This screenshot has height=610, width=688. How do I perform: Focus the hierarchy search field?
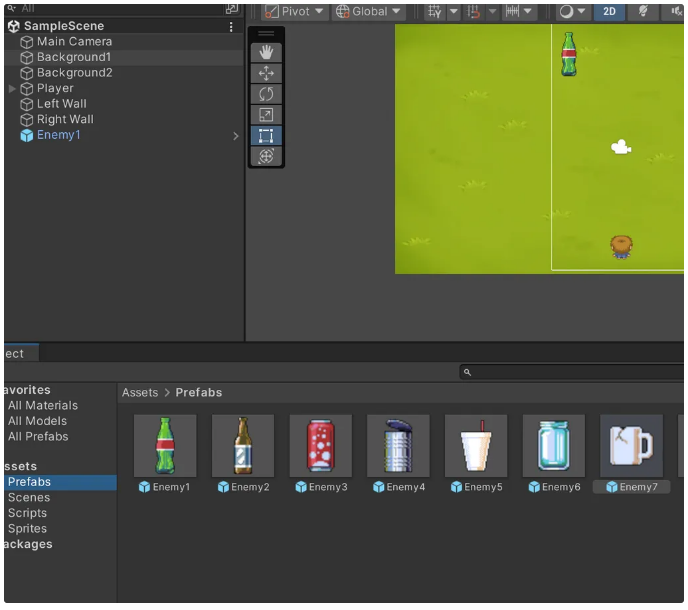121,9
